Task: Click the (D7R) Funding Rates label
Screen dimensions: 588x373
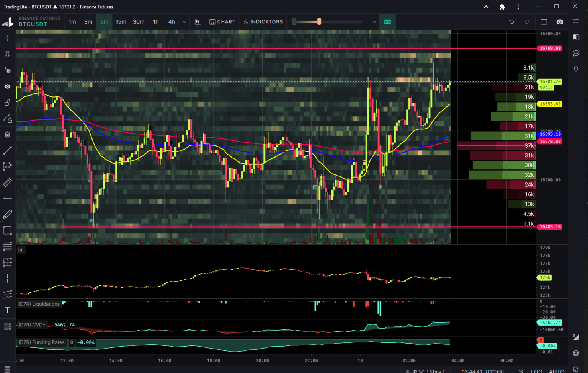Action: (41, 342)
